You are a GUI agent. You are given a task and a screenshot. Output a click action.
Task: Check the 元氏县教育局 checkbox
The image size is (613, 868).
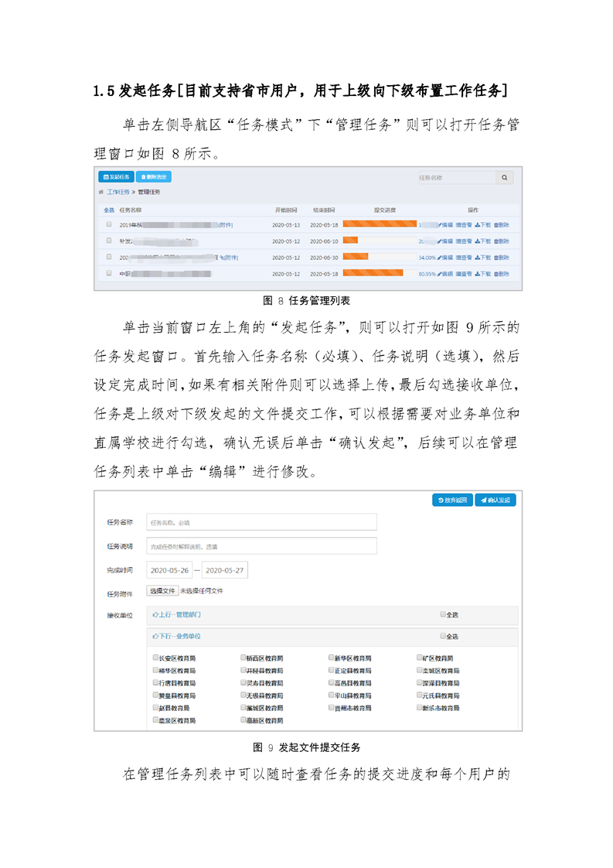[x=420, y=695]
